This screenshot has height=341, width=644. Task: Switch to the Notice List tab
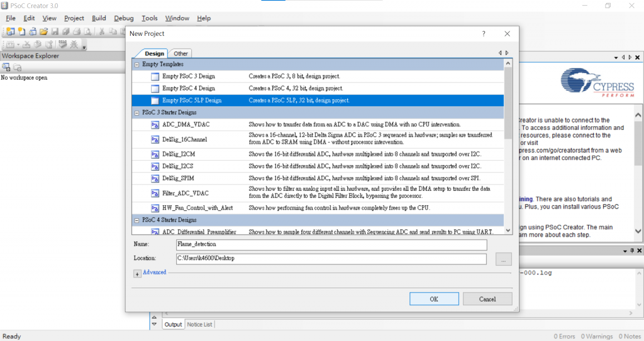coord(199,325)
